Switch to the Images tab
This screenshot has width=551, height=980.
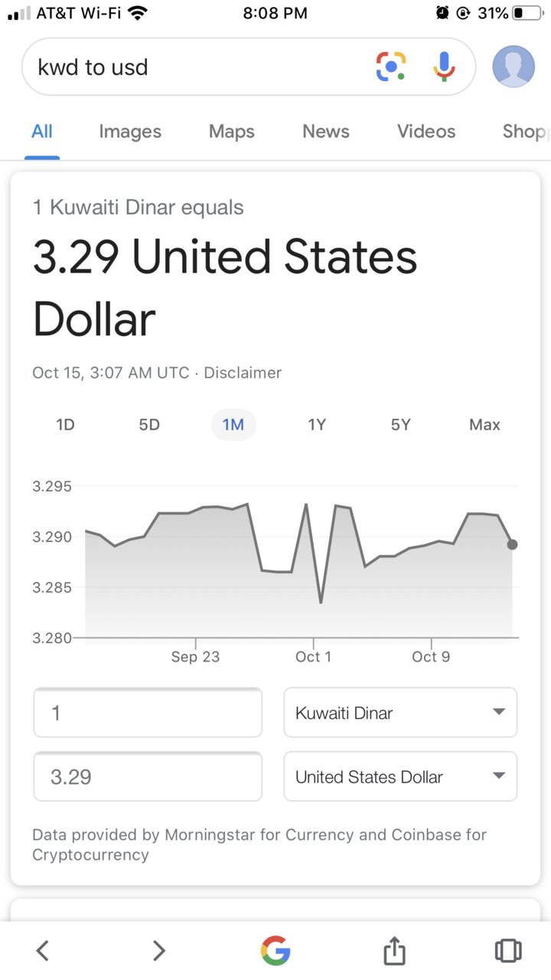[x=130, y=132]
